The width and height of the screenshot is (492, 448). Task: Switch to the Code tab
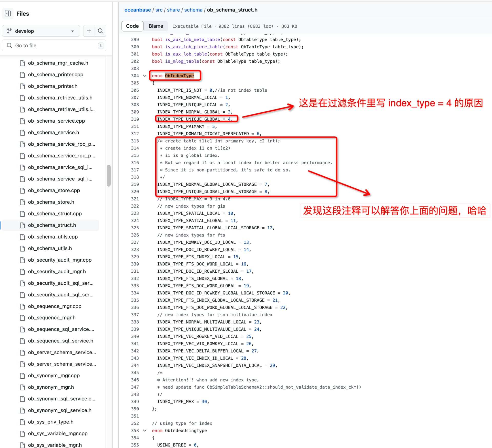tap(132, 26)
